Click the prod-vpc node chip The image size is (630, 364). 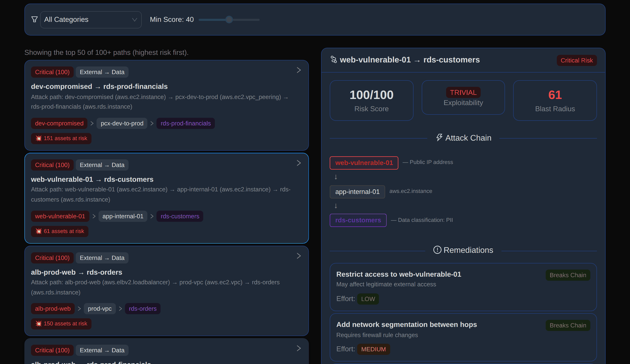(x=100, y=309)
